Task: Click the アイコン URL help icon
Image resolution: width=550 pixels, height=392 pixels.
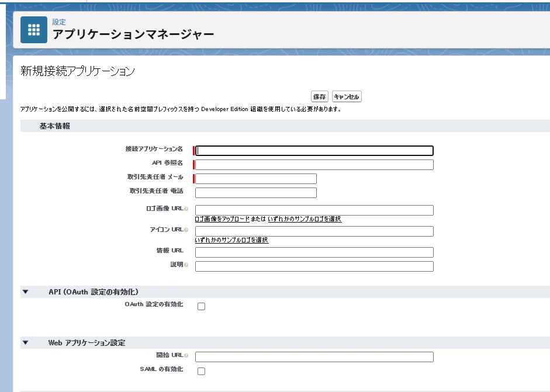Action: (x=186, y=230)
